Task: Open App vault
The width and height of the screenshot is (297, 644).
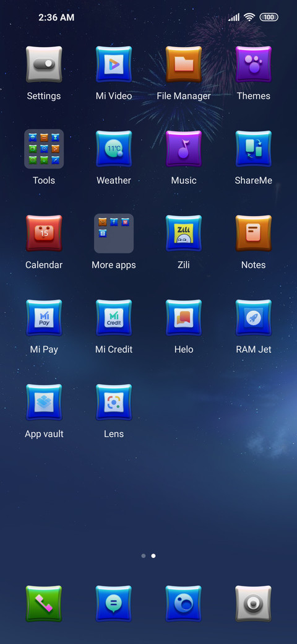Action: tap(44, 402)
